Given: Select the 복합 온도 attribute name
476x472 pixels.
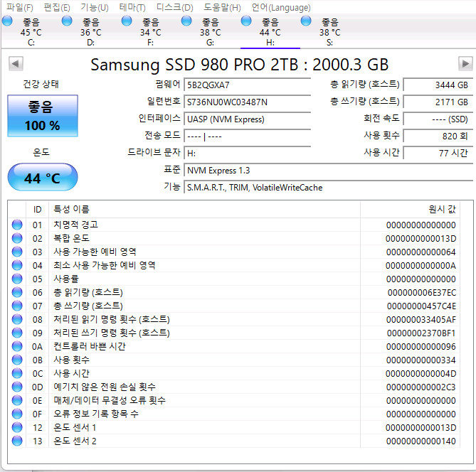Looking at the screenshot, I should pyautogui.click(x=72, y=238).
